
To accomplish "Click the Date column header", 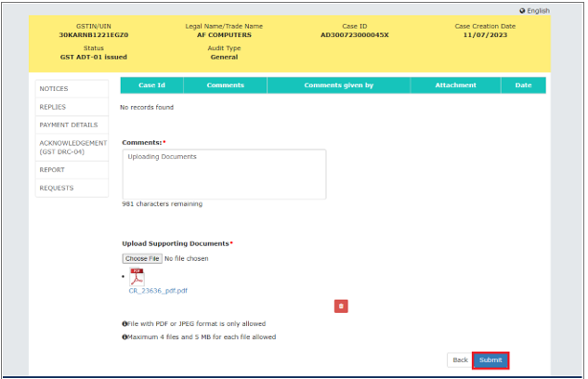I will (524, 85).
